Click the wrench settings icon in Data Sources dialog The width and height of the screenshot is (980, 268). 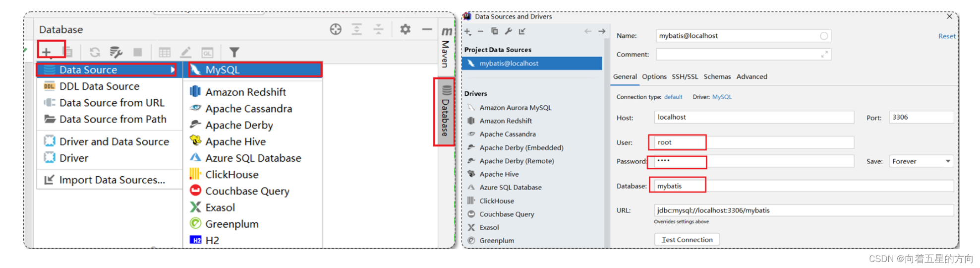(x=508, y=31)
